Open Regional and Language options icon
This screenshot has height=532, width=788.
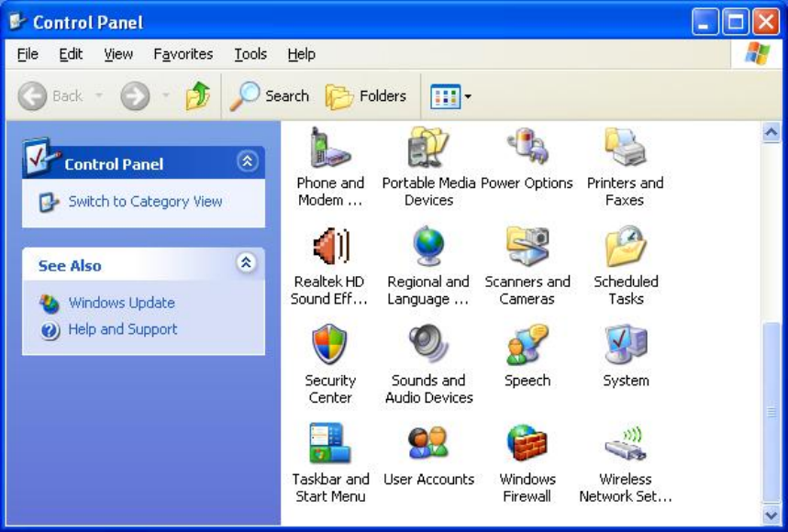(x=428, y=246)
